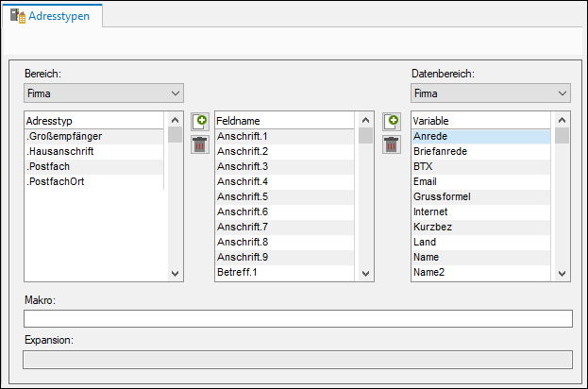The height and width of the screenshot is (389, 588).
Task: Select the Kurzbez variable
Action: pyautogui.click(x=481, y=227)
